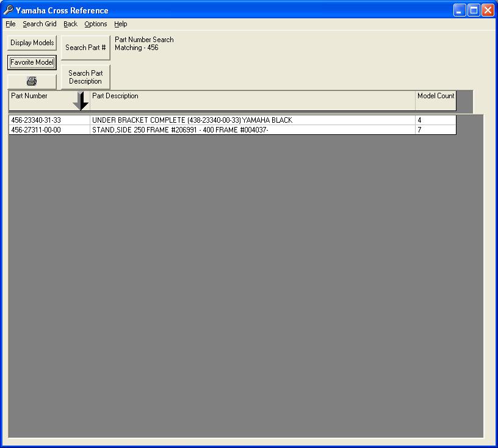The width and height of the screenshot is (498, 448).
Task: Open the Search Grid menu
Action: (40, 24)
